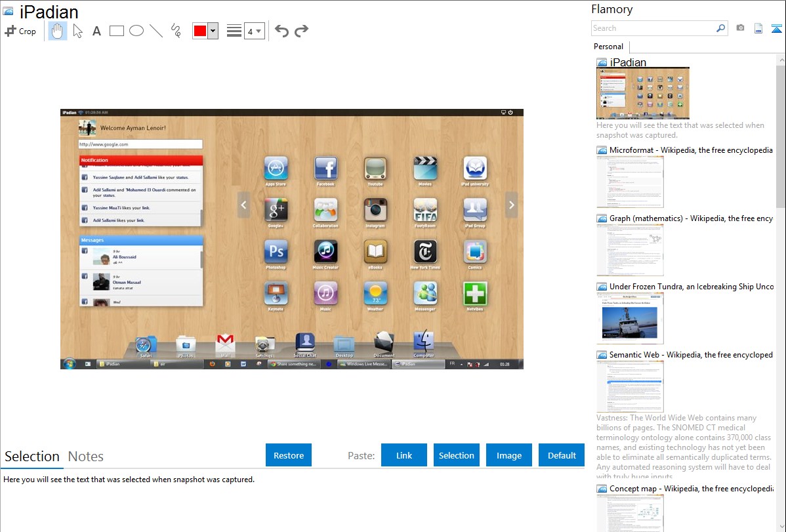Image resolution: width=786 pixels, height=532 pixels.
Task: Click the google.com URL field in screenshot
Action: (x=140, y=144)
